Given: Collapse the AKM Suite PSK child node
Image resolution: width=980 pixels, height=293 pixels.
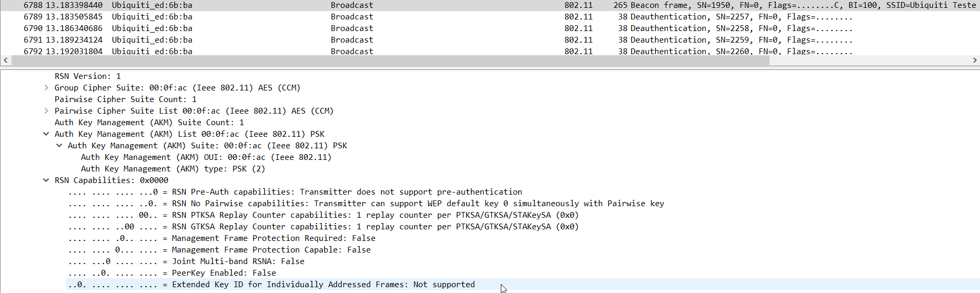Looking at the screenshot, I should click(59, 146).
